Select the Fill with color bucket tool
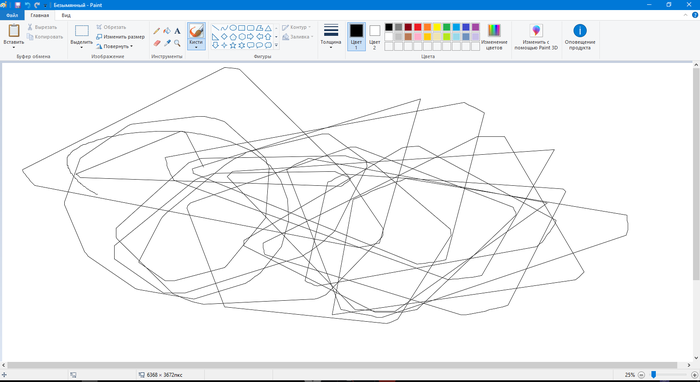 pos(167,31)
